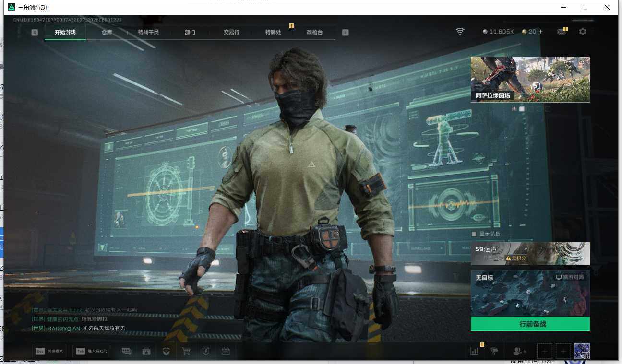The image size is (622, 364).
Task: Select the white banner page indicator
Action: point(522,109)
